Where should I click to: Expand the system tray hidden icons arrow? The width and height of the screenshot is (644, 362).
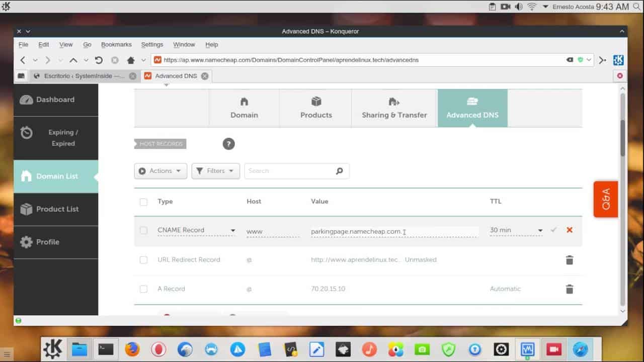tap(545, 7)
